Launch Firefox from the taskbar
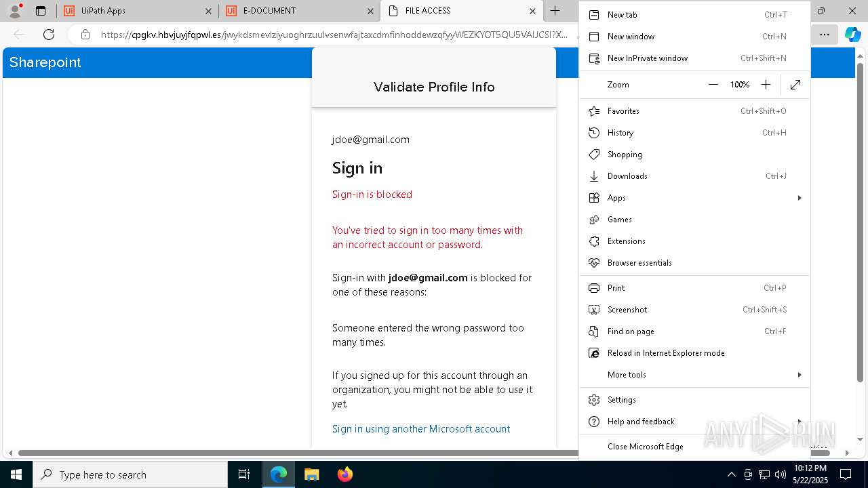 pos(344,474)
